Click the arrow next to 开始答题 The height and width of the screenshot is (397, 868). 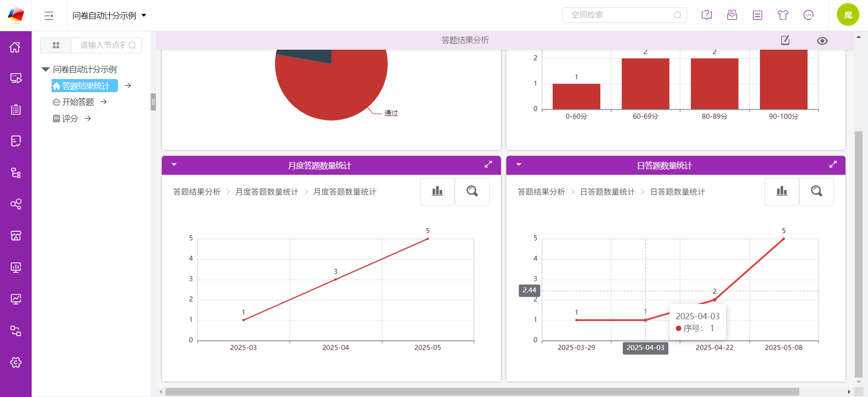[104, 102]
